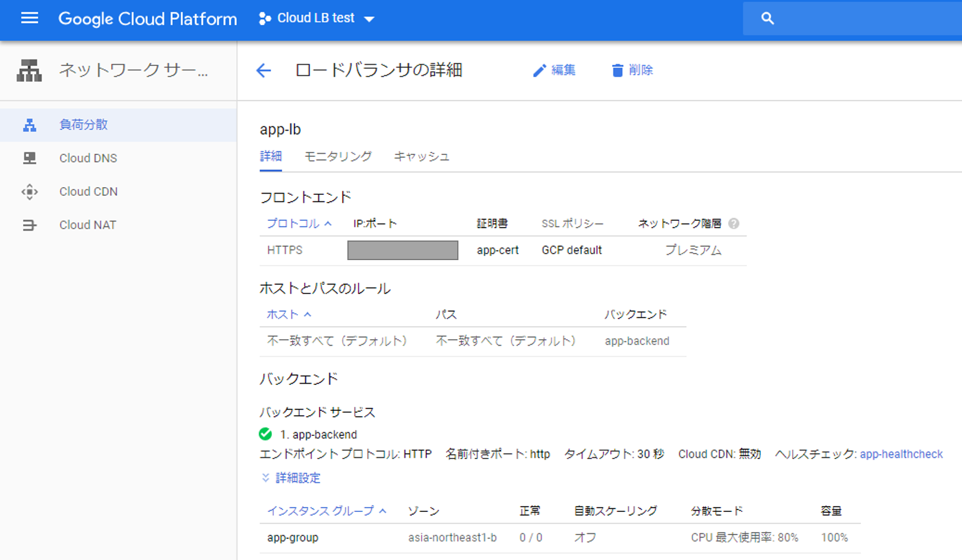Click the Cloud NAT sidebar icon
This screenshot has width=962, height=560.
point(29,225)
